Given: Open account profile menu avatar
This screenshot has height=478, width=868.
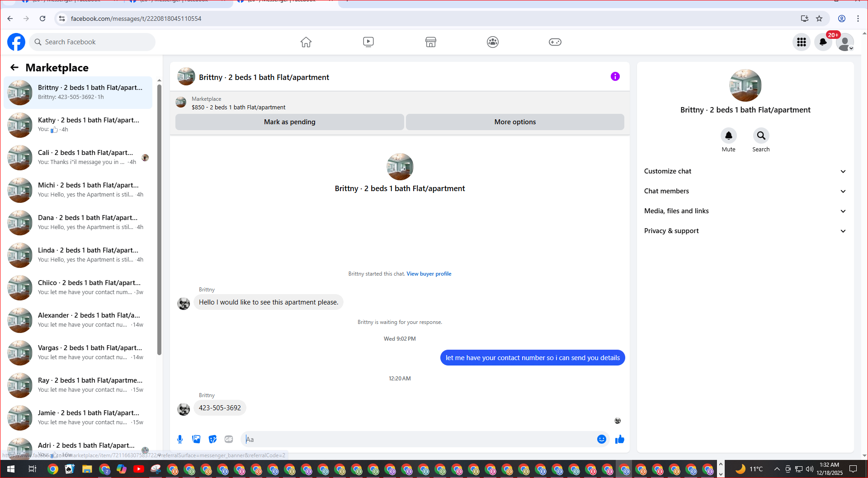Looking at the screenshot, I should 845,42.
